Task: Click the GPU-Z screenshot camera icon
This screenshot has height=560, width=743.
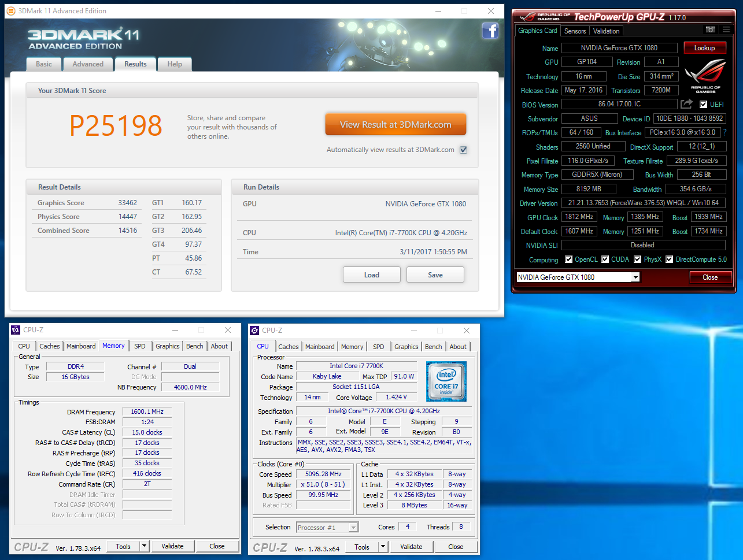Action: pyautogui.click(x=711, y=29)
